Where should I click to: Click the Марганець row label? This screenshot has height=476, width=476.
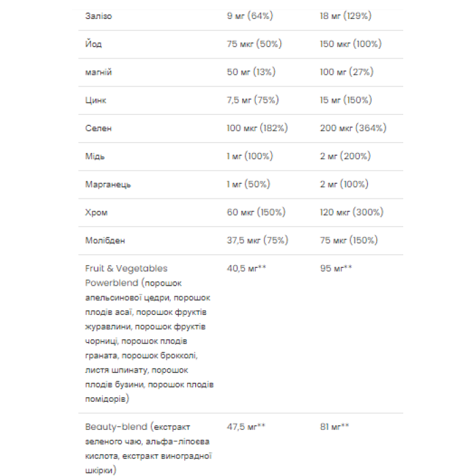click(107, 184)
